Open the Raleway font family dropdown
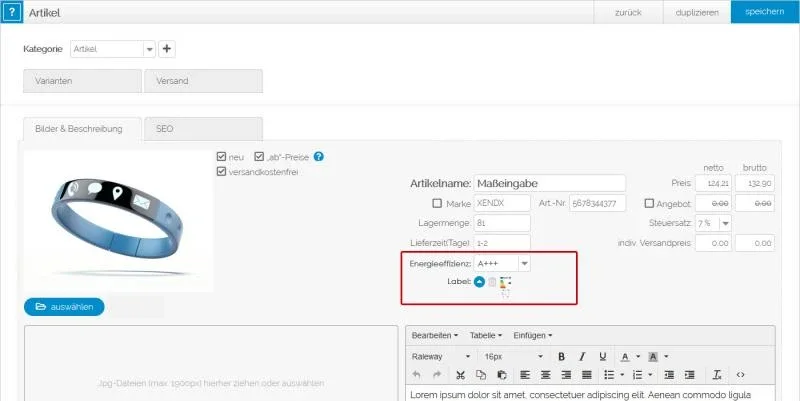 click(440, 356)
